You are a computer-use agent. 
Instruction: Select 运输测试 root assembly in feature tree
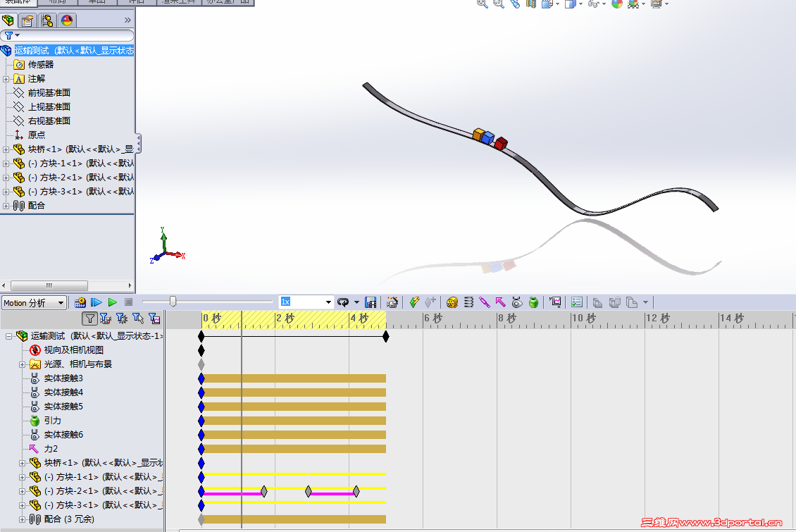tap(74, 50)
